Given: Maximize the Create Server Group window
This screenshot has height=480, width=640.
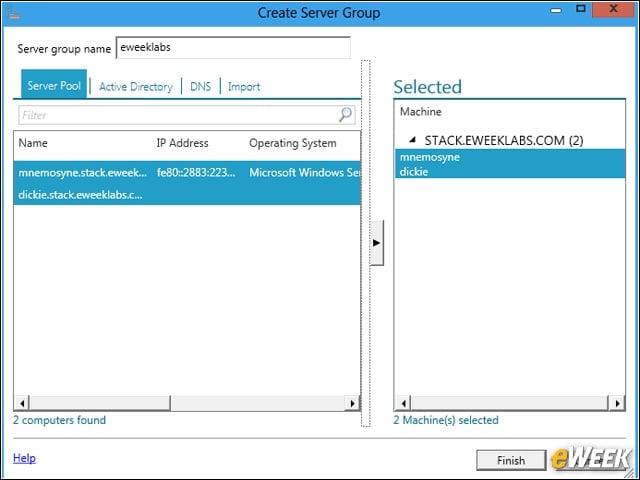Looking at the screenshot, I should click(580, 9).
